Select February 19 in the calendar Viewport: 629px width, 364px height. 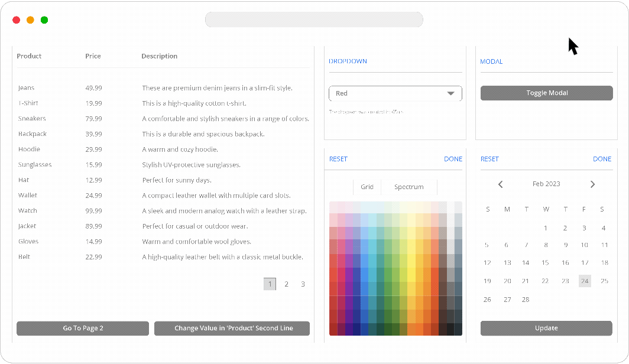[487, 281]
